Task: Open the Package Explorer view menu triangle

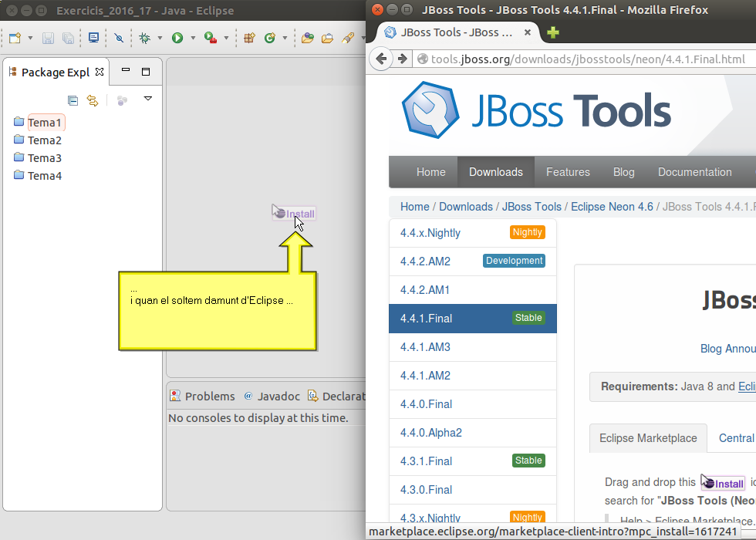Action: pos(148,99)
